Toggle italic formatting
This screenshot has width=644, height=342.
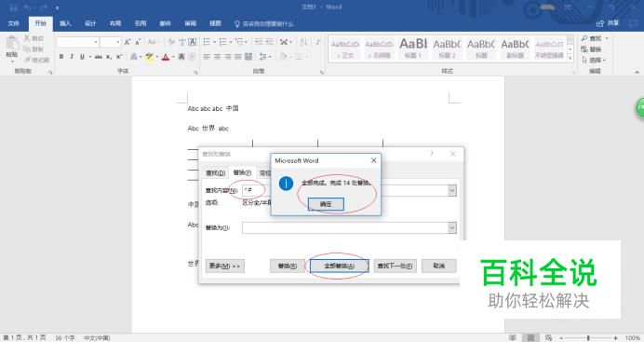click(x=72, y=57)
